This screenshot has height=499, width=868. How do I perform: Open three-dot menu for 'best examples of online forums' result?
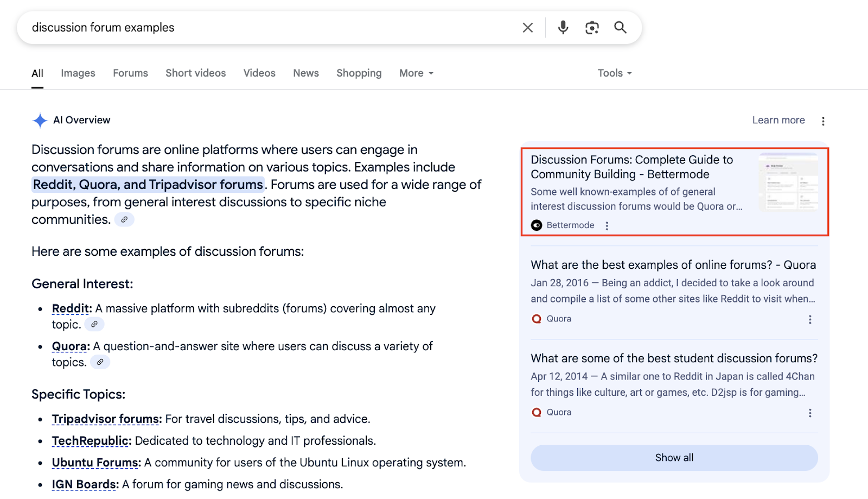tap(810, 319)
